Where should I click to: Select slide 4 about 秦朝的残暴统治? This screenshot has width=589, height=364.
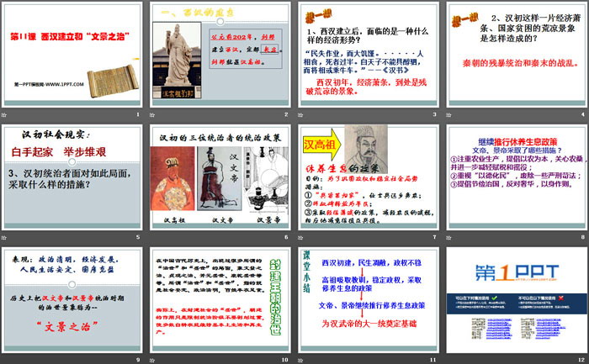517,55
